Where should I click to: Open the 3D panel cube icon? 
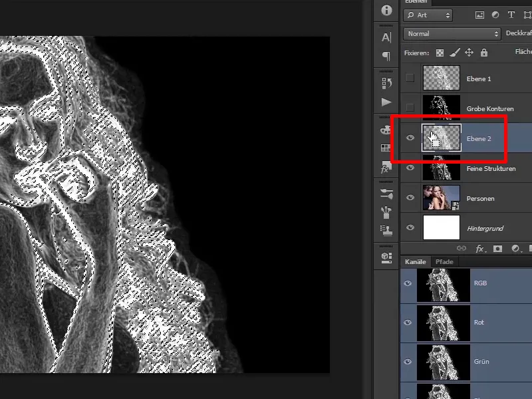pos(386,257)
